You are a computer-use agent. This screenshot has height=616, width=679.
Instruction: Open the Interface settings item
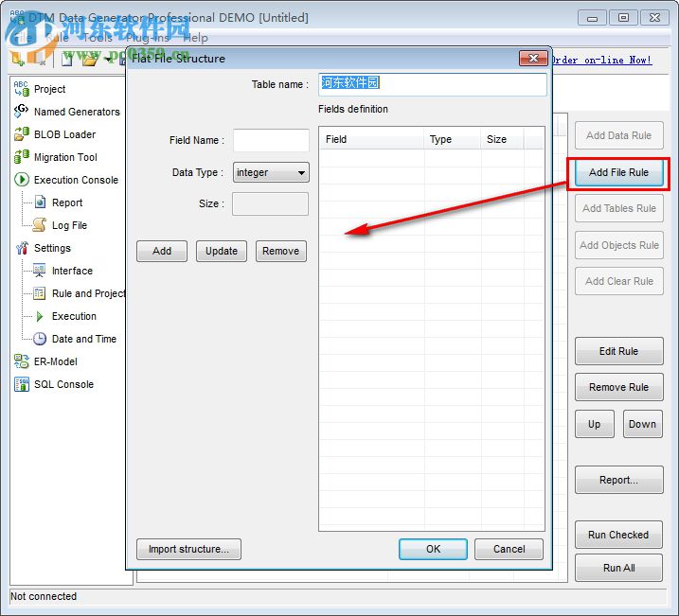pos(72,271)
